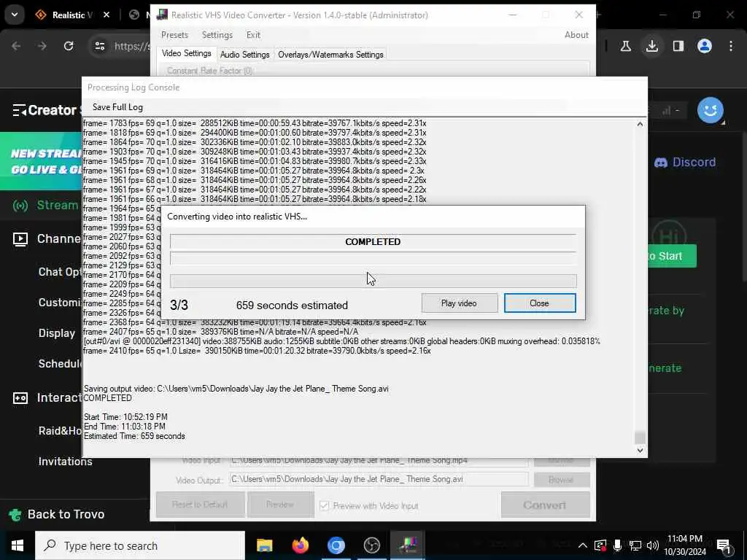Close the conversion completed dialog

[539, 303]
